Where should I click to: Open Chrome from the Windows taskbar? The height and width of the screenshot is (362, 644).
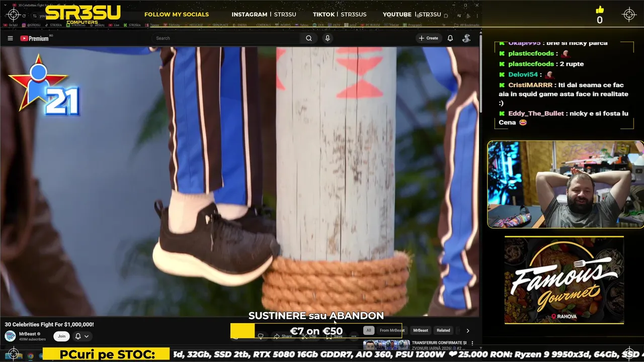[x=30, y=356]
